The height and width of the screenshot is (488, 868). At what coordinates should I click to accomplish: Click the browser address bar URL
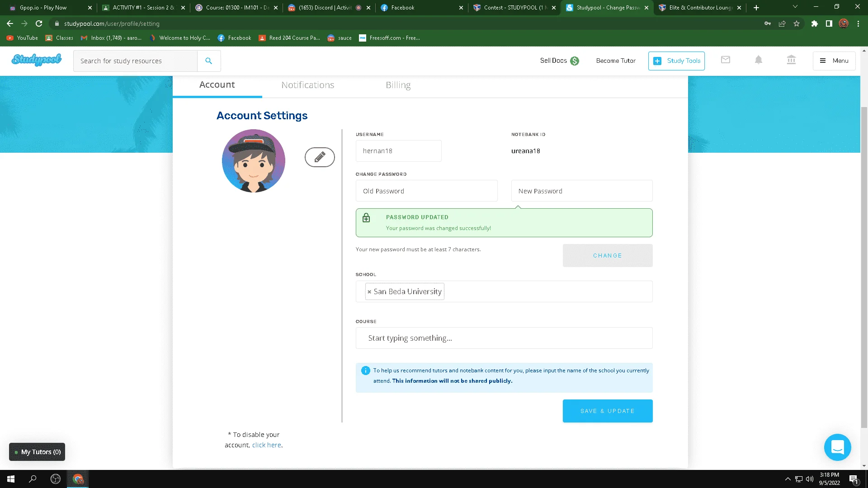click(112, 23)
